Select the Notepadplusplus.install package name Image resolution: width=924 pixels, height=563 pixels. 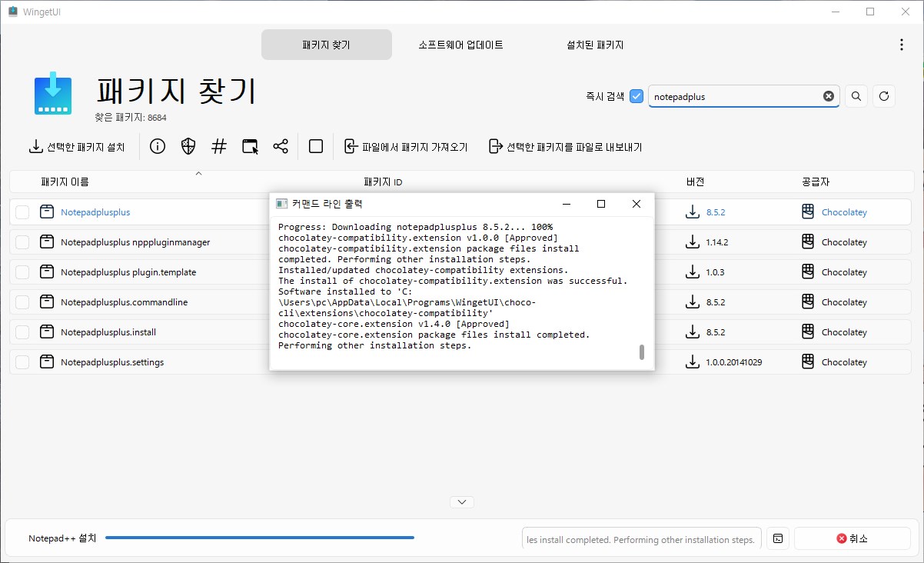(x=108, y=331)
